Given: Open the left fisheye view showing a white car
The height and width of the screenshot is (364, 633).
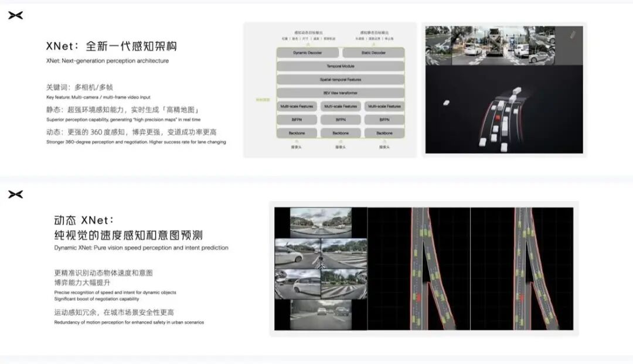Looking at the screenshot, I should point(298,284).
